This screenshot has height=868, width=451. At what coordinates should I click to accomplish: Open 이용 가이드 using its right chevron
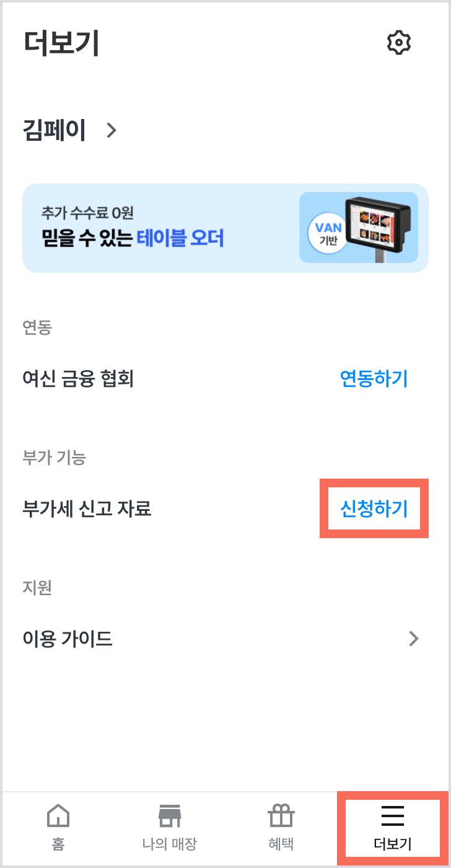coord(414,638)
